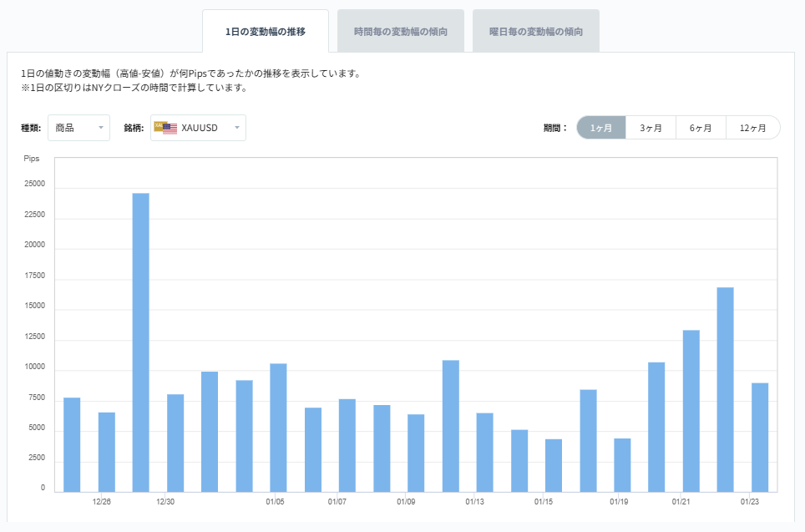The image size is (805, 532).
Task: Open the 銘柄 dropdown showing XAUUSD
Action: coord(197,128)
